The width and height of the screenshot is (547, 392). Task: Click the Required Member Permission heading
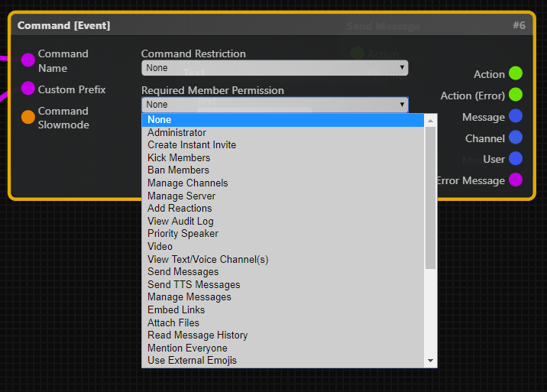pos(212,90)
